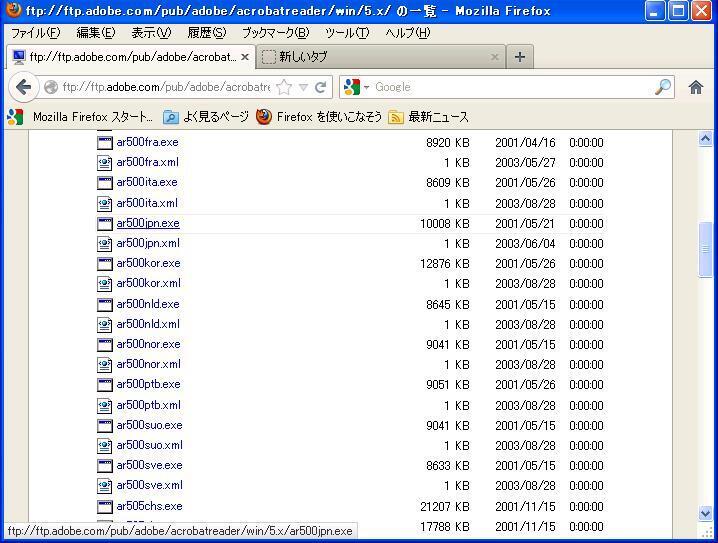
Task: Download ar500jpn.exe
Action: [x=148, y=223]
